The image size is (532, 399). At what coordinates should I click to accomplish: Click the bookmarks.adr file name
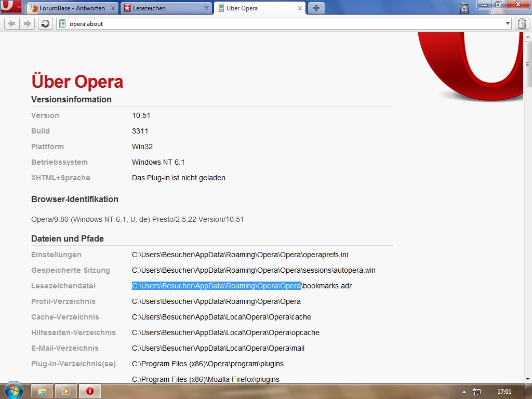[x=327, y=286]
